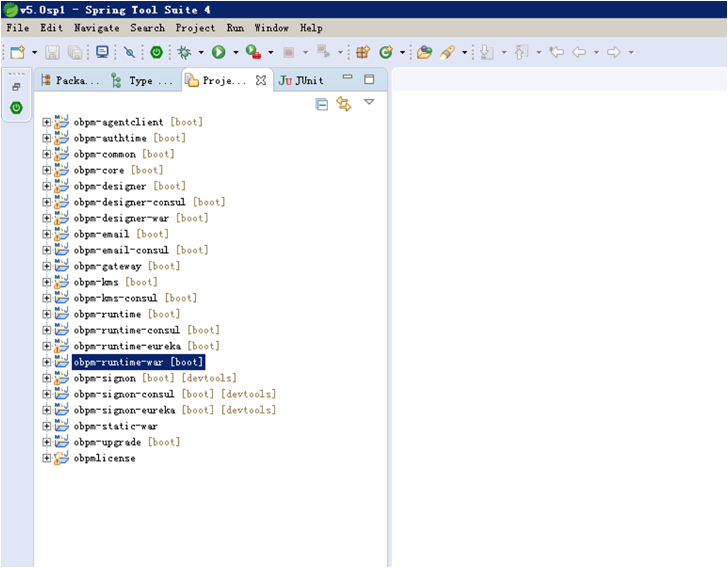The width and height of the screenshot is (728, 568).
Task: Click the Open Type folder icon
Action: click(425, 52)
